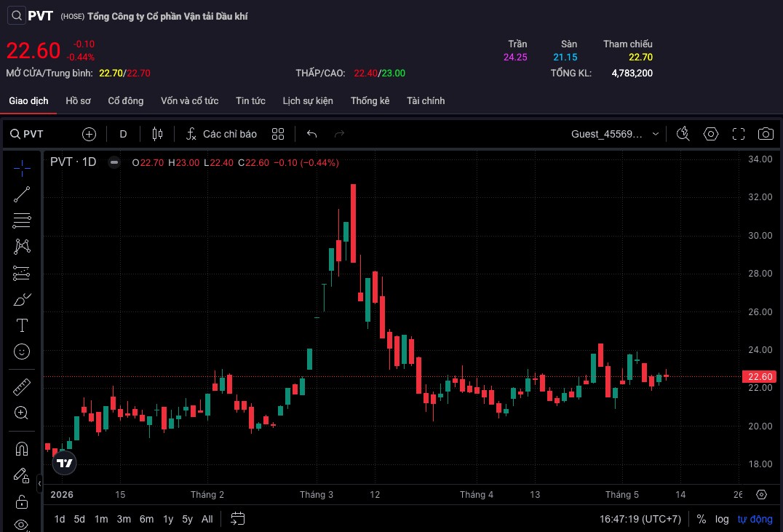Image resolution: width=783 pixels, height=532 pixels.
Task: Click the 22.60 price label on the scale
Action: click(x=760, y=377)
